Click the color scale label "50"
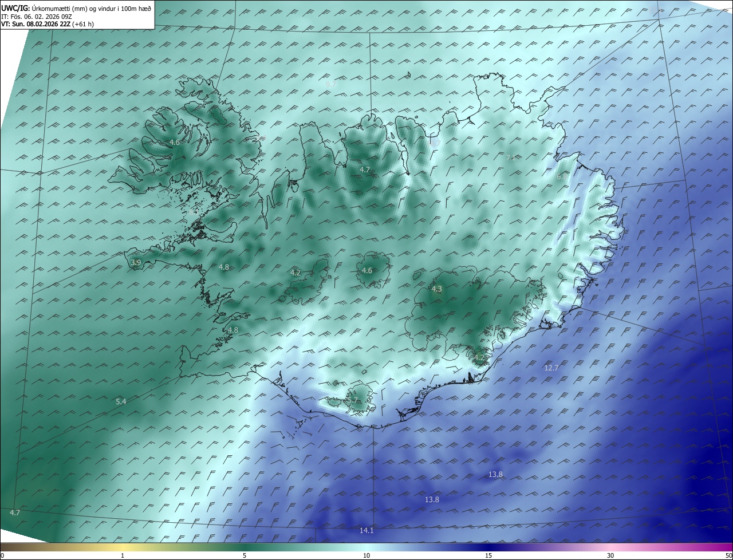This screenshot has height=560, width=733. [x=728, y=556]
